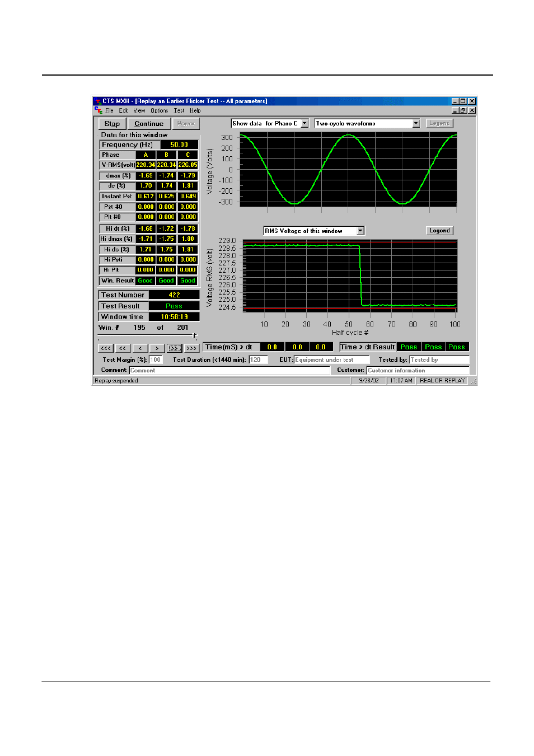Open the Edit menu
Image resolution: width=534 pixels, height=756 pixels.
tap(123, 110)
